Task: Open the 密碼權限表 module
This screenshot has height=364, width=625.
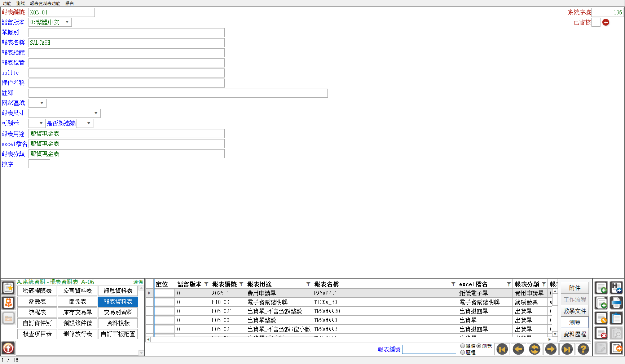Action: click(38, 291)
